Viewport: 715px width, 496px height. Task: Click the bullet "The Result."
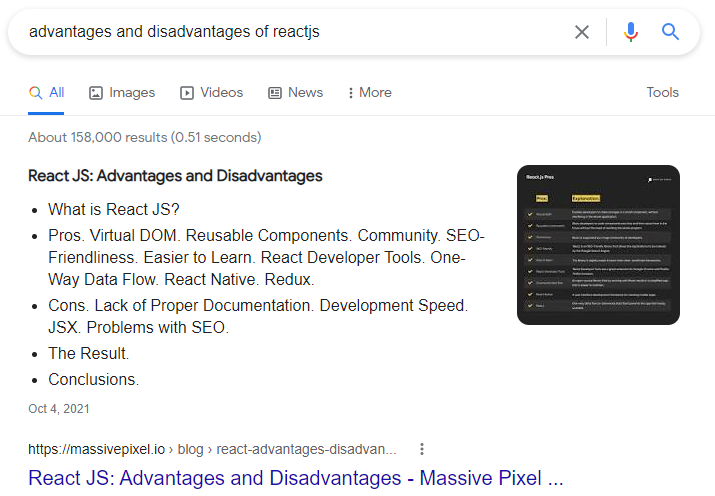coord(89,354)
